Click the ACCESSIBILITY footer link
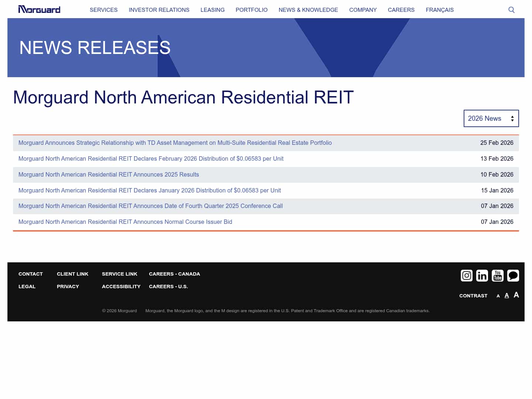This screenshot has height=399, width=532. coord(121,286)
